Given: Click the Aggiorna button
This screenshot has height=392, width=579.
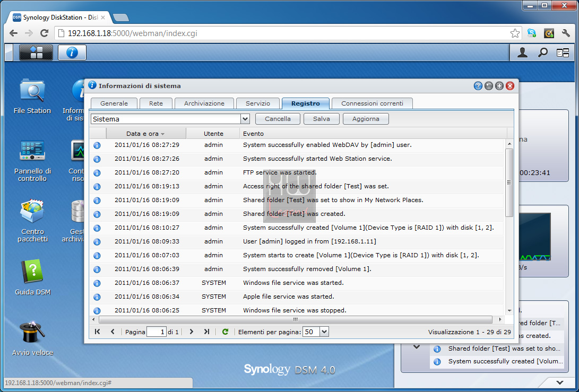Looking at the screenshot, I should [x=366, y=119].
